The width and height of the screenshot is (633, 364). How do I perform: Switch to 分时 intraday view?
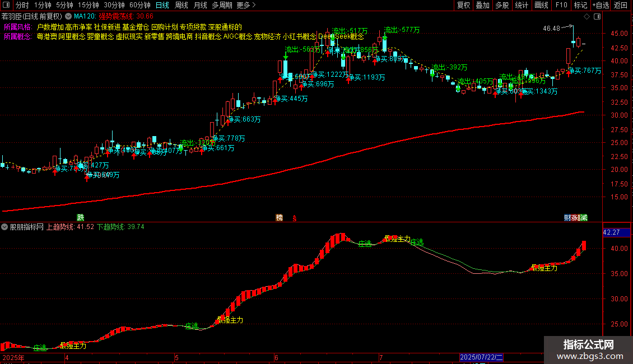22,5
